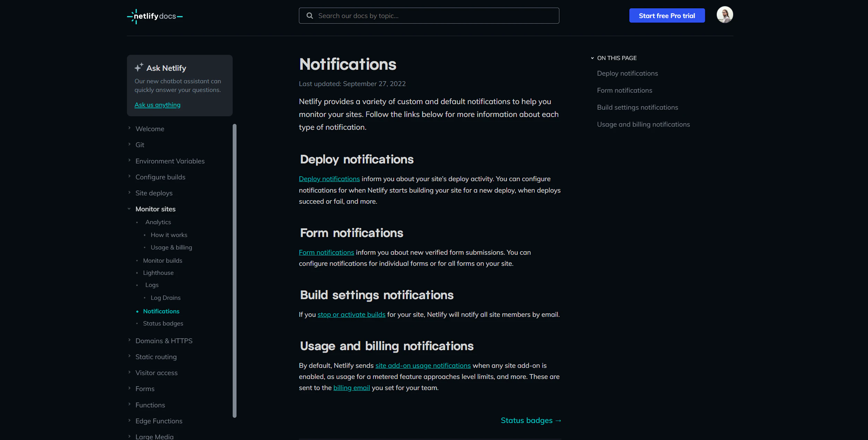868x440 pixels.
Task: Navigate to Status badges page
Action: tap(163, 323)
